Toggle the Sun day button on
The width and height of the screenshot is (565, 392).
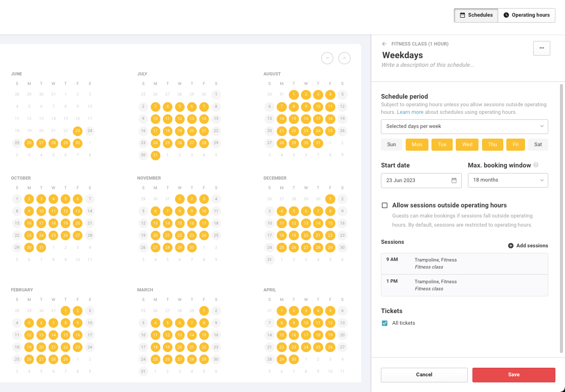pos(392,145)
